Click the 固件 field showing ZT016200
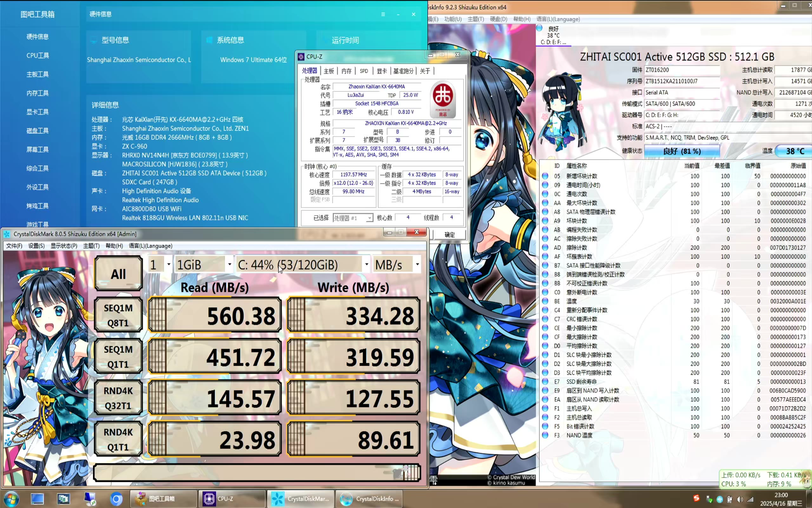 pos(682,70)
